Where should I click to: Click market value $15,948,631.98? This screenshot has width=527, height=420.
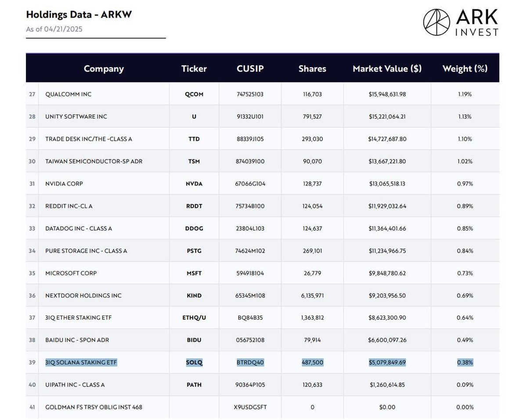[387, 94]
